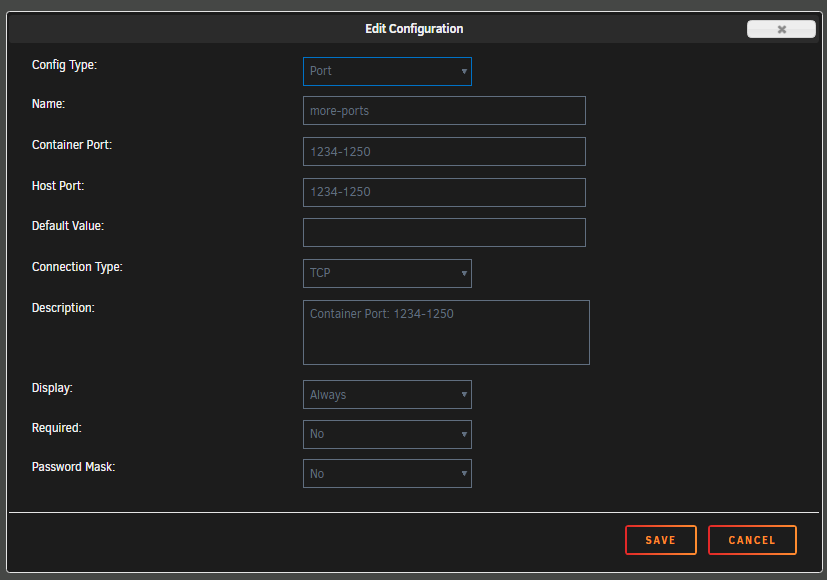The width and height of the screenshot is (827, 580).
Task: Open the Config Type dropdown showing Port
Action: [x=387, y=71]
